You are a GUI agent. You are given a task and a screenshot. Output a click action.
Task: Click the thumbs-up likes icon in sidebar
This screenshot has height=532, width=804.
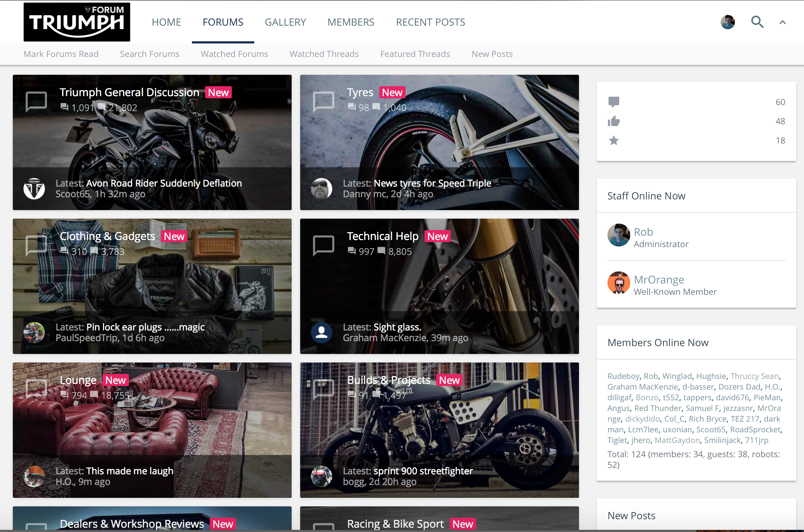614,121
